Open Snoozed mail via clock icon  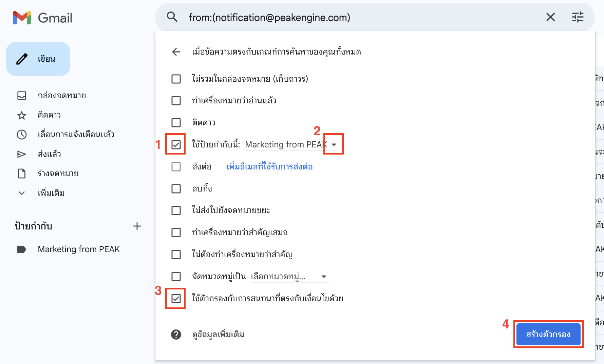tap(22, 135)
